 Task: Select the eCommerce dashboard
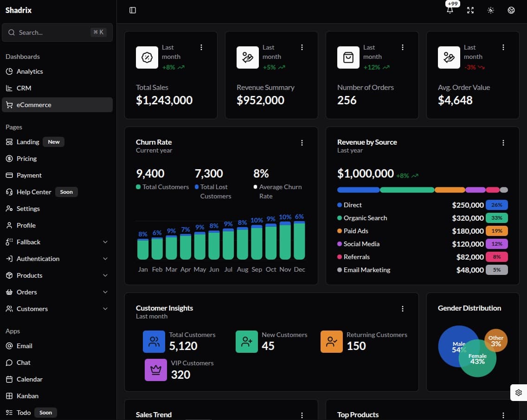tap(57, 105)
